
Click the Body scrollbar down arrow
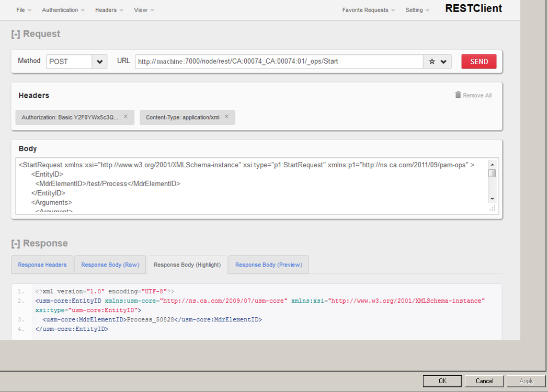point(492,199)
